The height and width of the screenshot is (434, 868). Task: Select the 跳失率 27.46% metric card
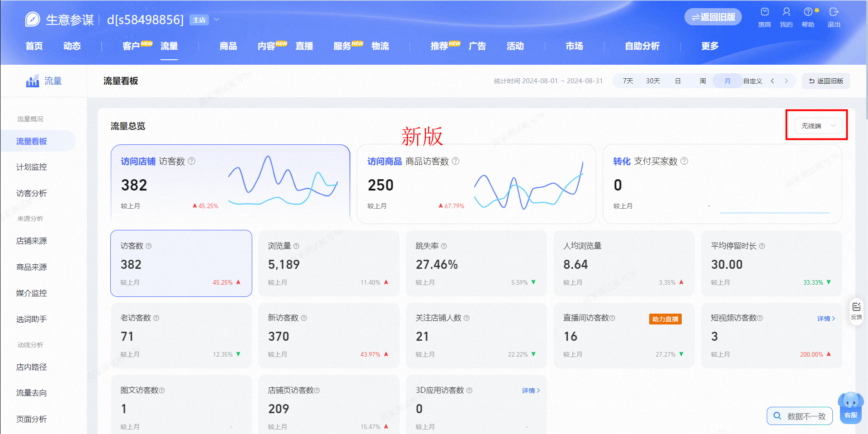[x=476, y=263]
